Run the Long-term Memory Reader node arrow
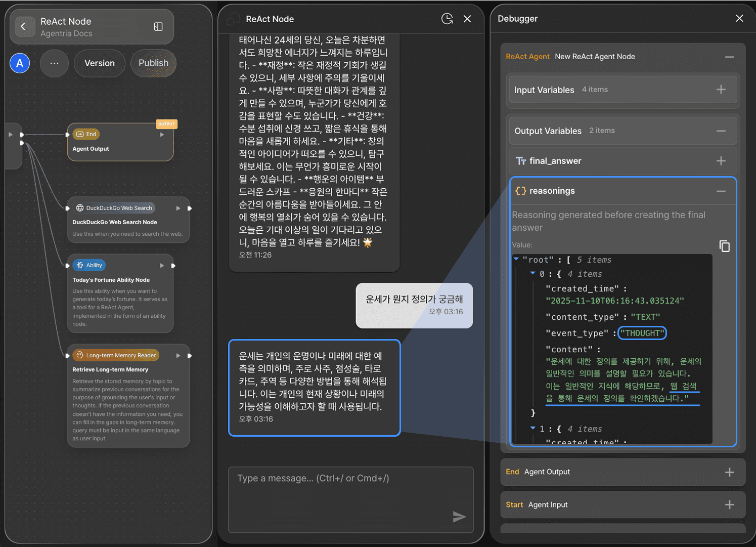This screenshot has height=547, width=756. 178,356
